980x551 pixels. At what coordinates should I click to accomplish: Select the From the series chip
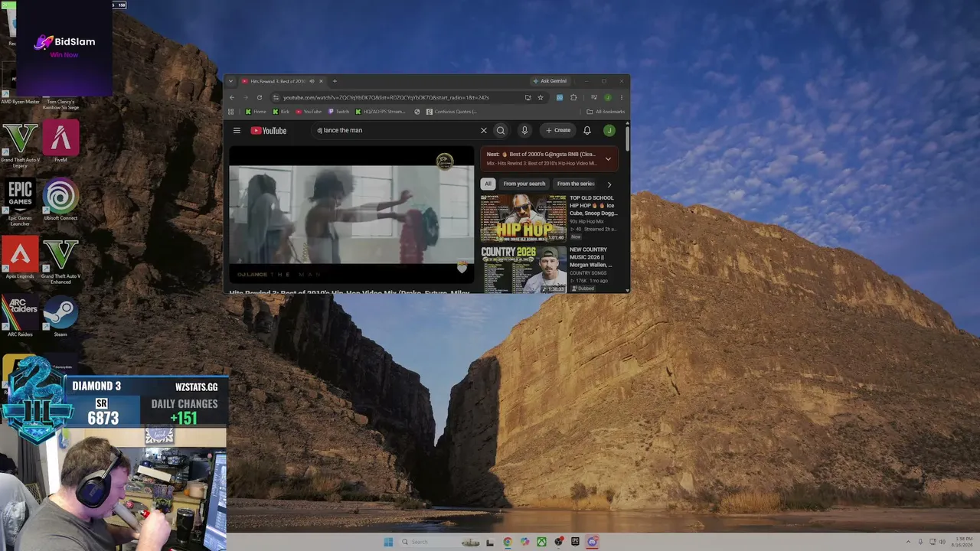click(576, 184)
